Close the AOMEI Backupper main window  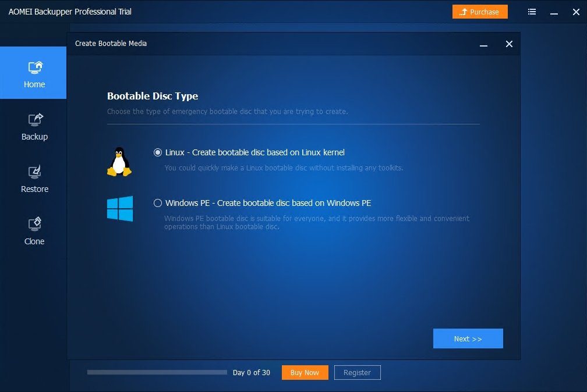(576, 12)
